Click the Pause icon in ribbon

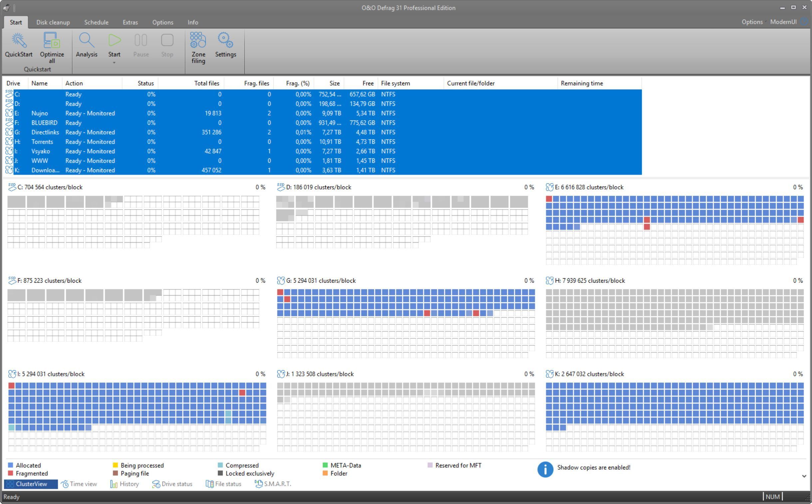(x=141, y=40)
